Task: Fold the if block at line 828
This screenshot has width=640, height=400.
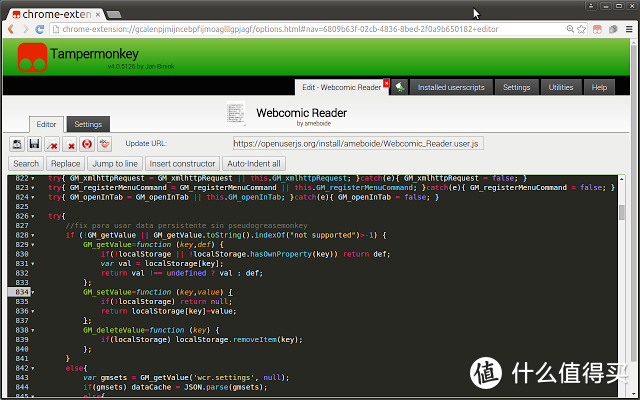Action: (33, 236)
